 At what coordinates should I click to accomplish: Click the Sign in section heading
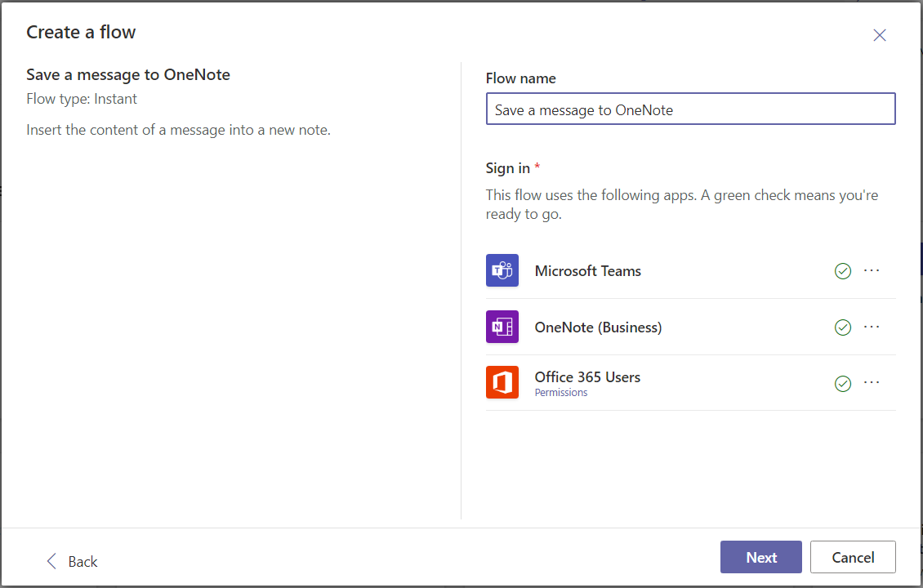coord(508,168)
